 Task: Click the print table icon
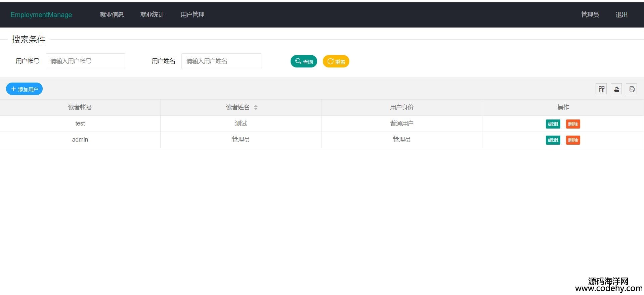631,89
